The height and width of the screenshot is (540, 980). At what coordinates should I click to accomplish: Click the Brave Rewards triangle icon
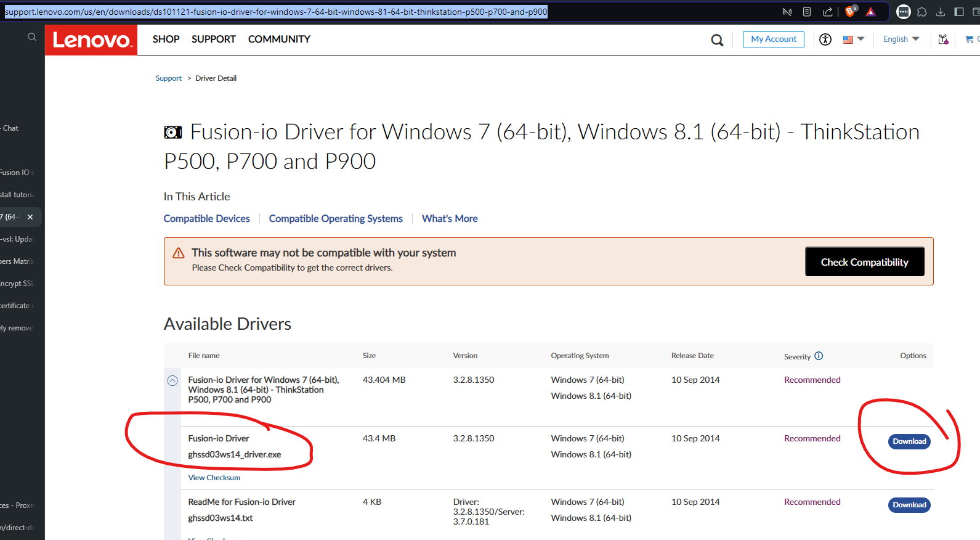pyautogui.click(x=871, y=12)
